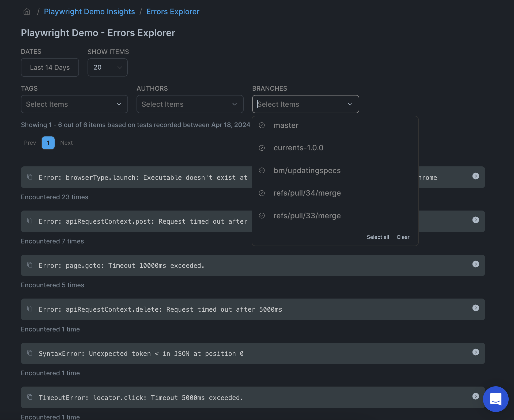The image size is (514, 420).
Task: Copy the TimeoutError locator.click message
Action: point(29,397)
